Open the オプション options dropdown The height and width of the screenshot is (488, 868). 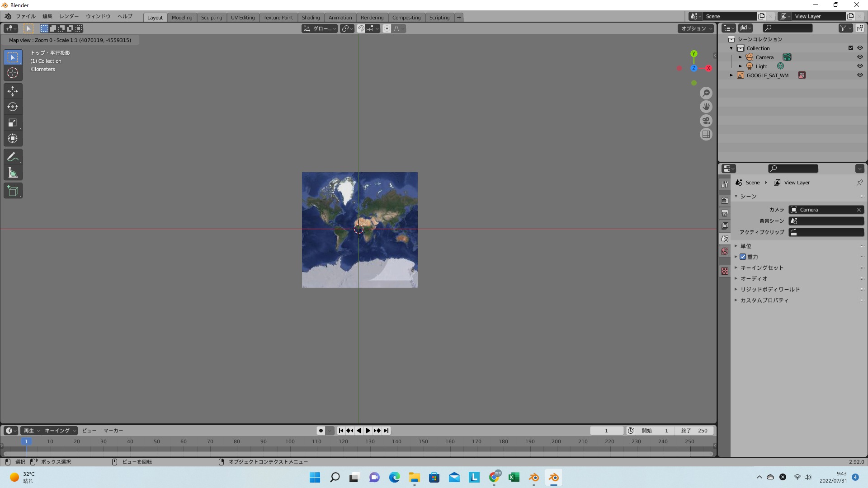(x=696, y=28)
